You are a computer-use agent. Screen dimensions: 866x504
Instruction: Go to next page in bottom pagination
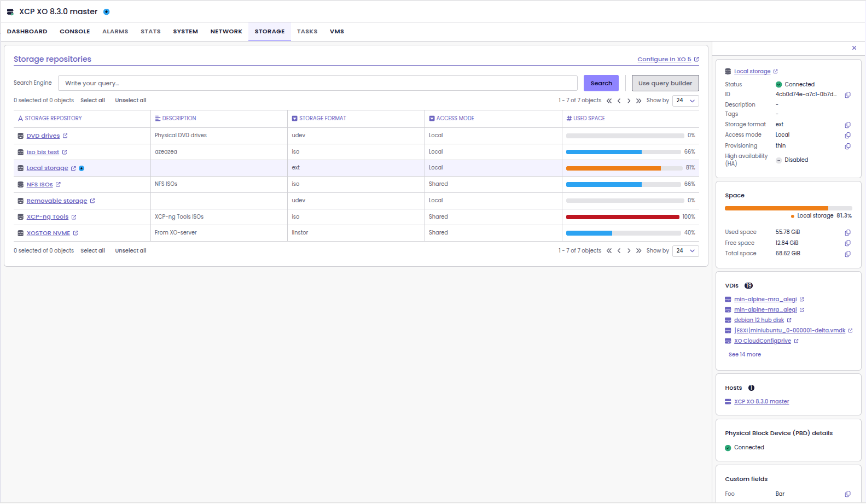click(x=629, y=251)
